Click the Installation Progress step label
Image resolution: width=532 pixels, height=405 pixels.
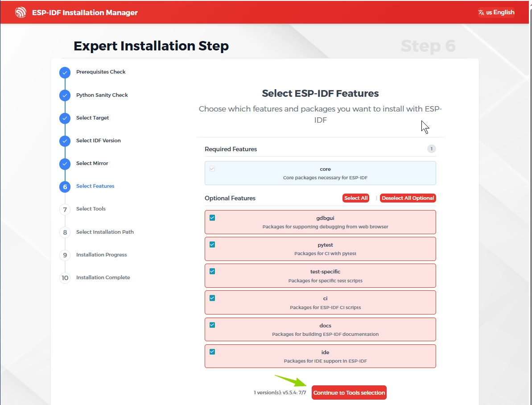[x=101, y=255]
